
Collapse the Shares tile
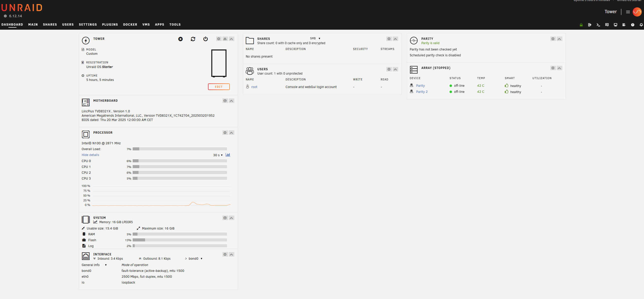click(395, 39)
